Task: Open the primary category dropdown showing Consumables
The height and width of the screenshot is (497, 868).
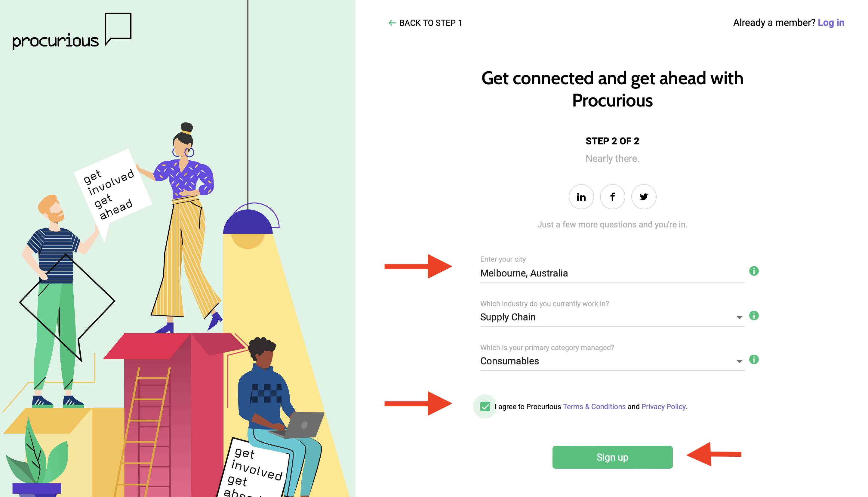Action: click(x=738, y=361)
